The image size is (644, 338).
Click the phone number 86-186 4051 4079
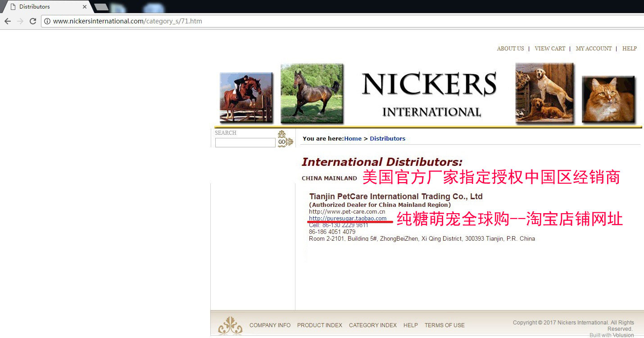[x=332, y=232]
